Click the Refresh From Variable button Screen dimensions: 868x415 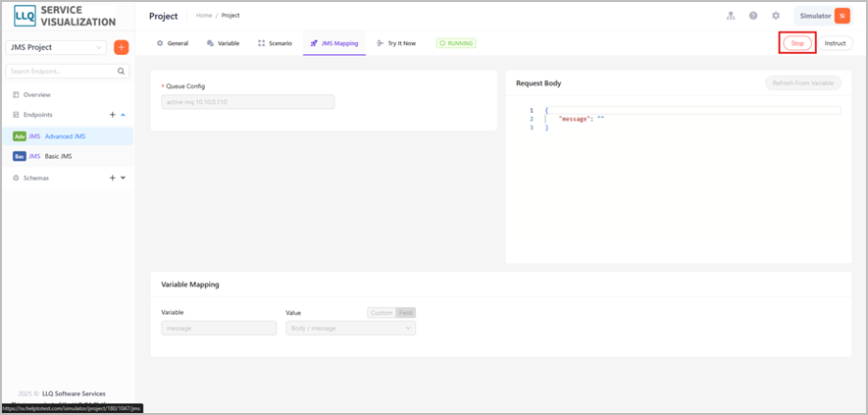click(x=803, y=83)
